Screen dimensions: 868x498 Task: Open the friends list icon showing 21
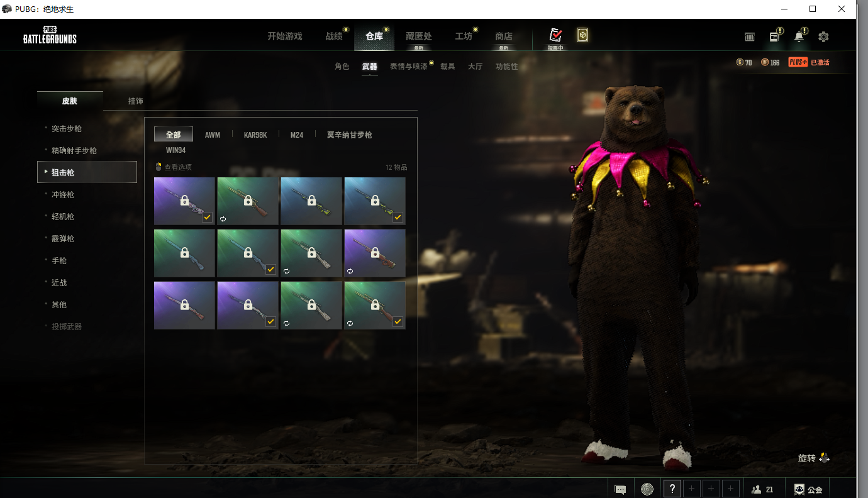(x=762, y=489)
